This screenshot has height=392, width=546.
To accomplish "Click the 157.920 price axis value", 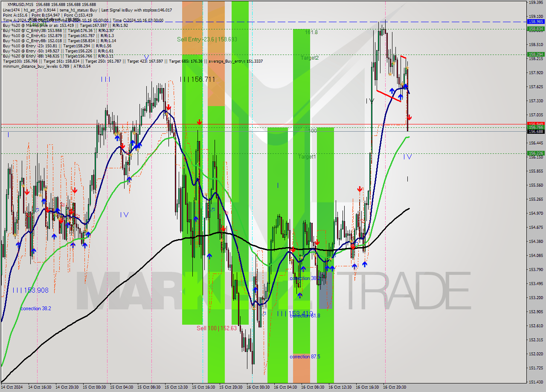I will [x=536, y=73].
